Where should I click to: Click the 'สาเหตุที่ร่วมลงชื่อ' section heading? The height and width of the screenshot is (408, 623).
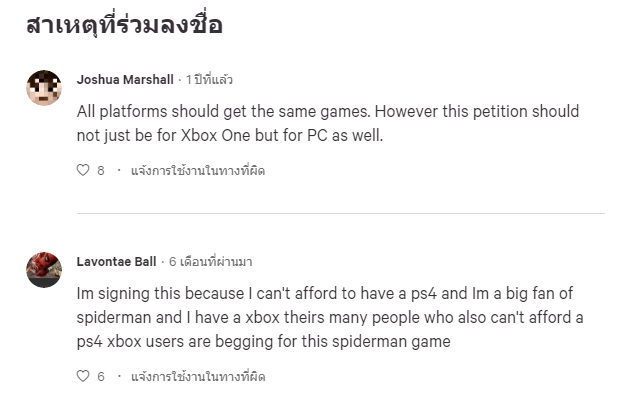click(124, 26)
